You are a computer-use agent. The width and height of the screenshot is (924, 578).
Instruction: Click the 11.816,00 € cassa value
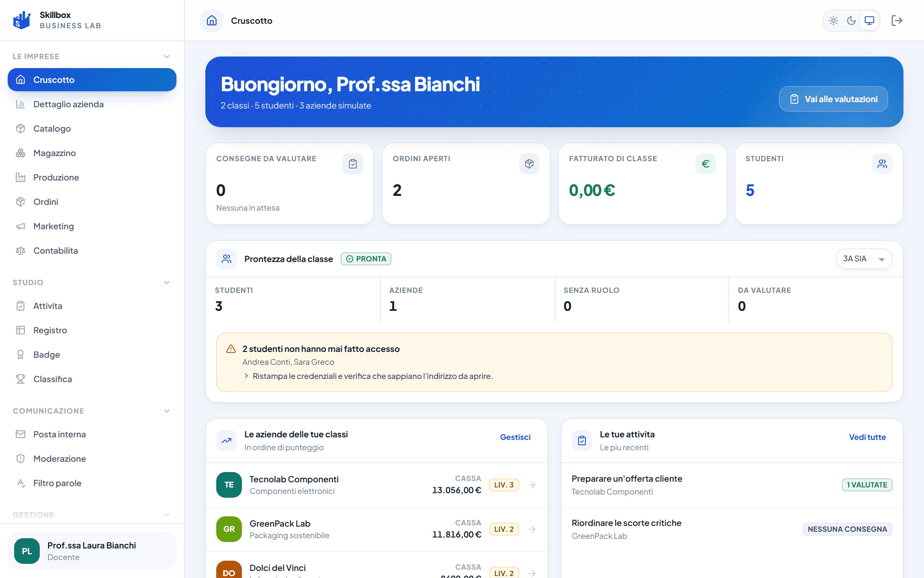click(457, 534)
